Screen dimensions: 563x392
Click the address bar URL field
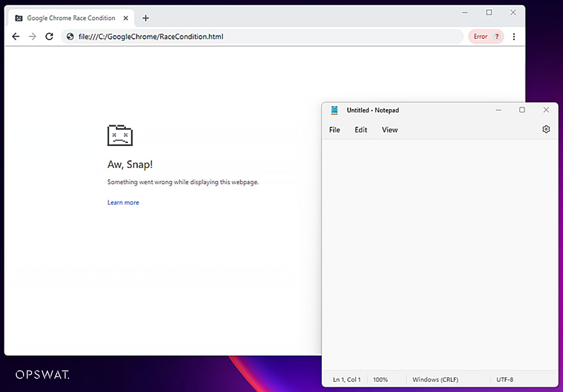[x=263, y=37]
